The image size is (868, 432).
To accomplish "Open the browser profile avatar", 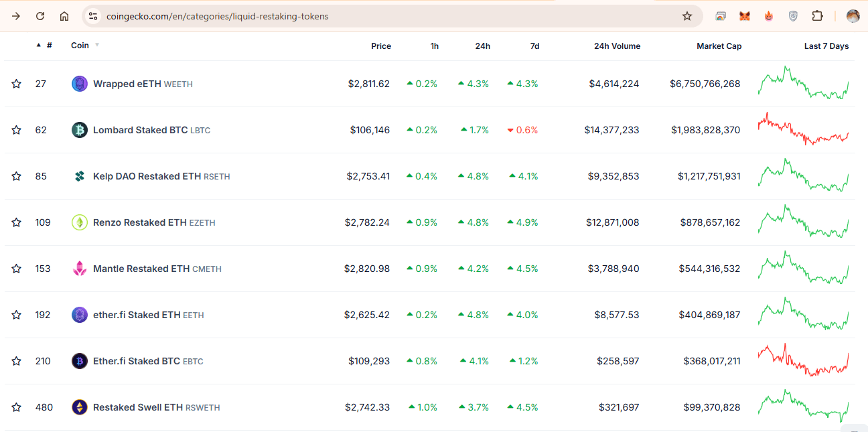I will [x=853, y=16].
